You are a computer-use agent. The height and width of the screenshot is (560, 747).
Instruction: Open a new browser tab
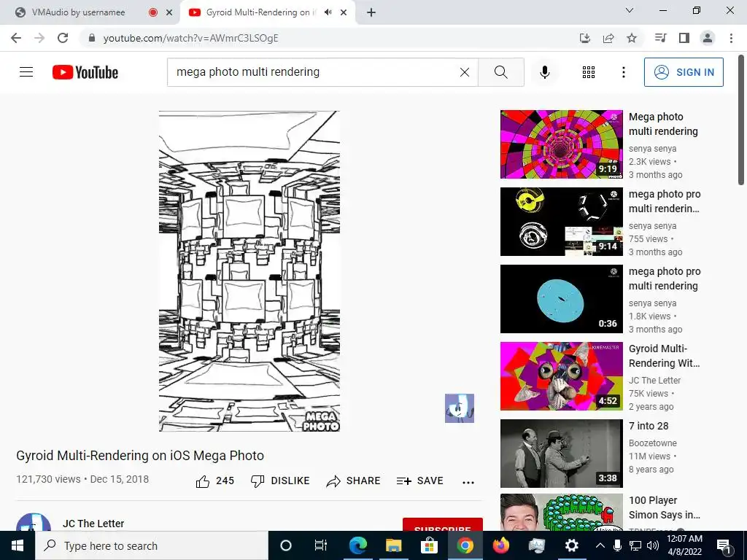[x=371, y=12]
